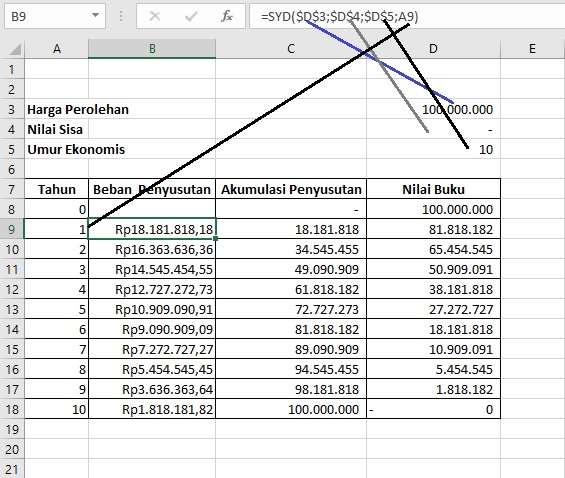Select book value 50.909.091
Screen dimensions: 565x478
[x=433, y=269]
